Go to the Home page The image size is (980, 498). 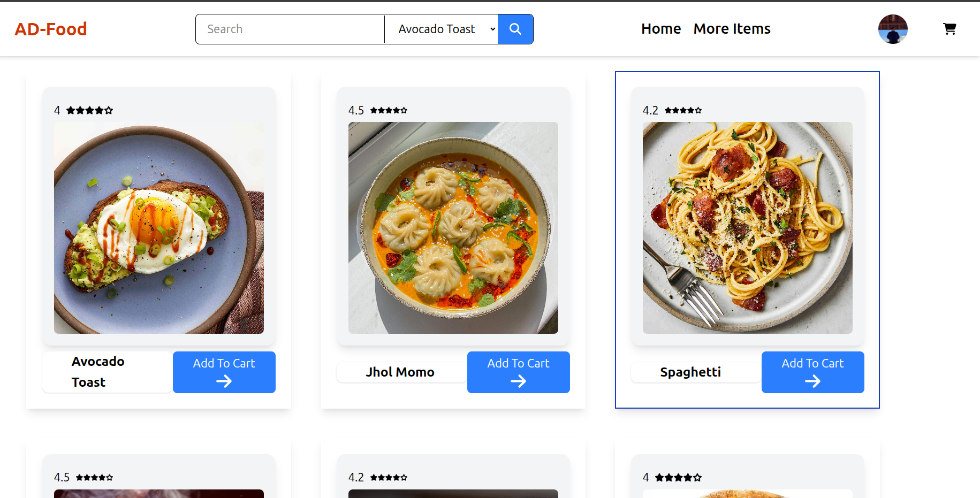pyautogui.click(x=661, y=29)
